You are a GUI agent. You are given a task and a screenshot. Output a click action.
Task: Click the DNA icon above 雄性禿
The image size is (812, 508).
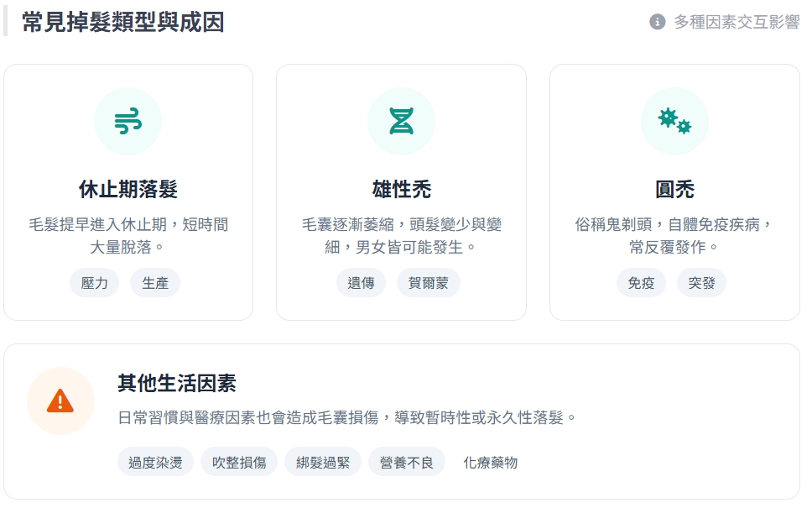click(401, 122)
